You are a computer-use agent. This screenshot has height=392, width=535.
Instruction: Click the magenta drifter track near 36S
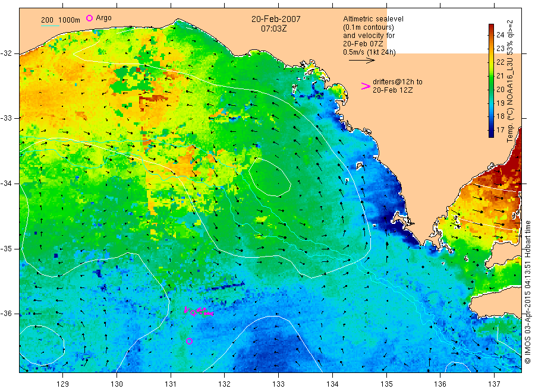[x=199, y=311]
